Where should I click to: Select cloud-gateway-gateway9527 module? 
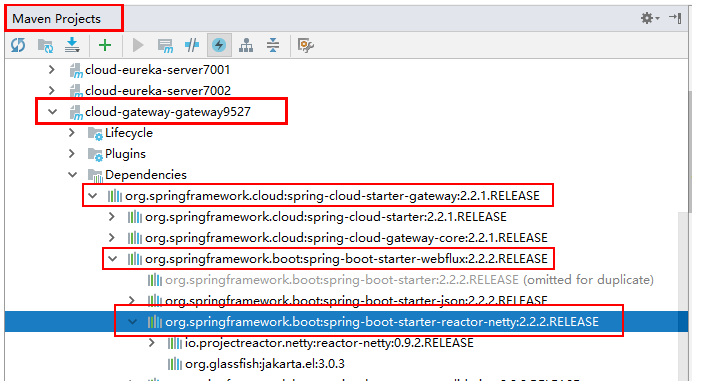pos(168,111)
